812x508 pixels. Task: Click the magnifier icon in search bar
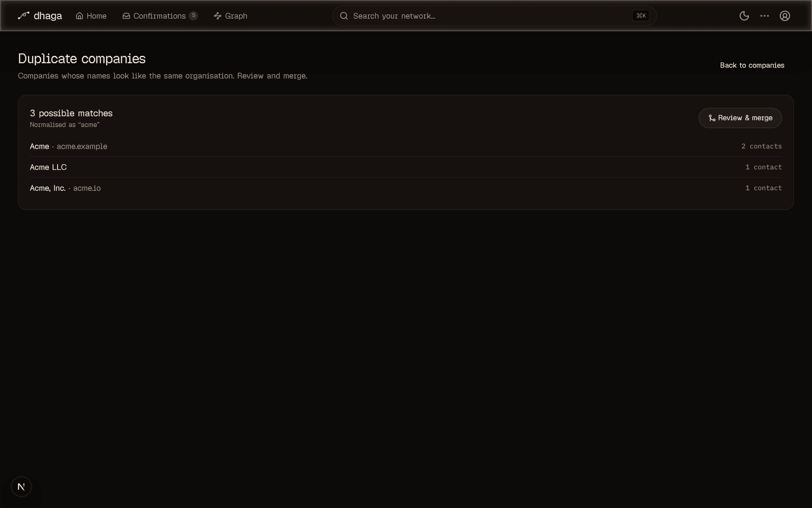pos(344,16)
